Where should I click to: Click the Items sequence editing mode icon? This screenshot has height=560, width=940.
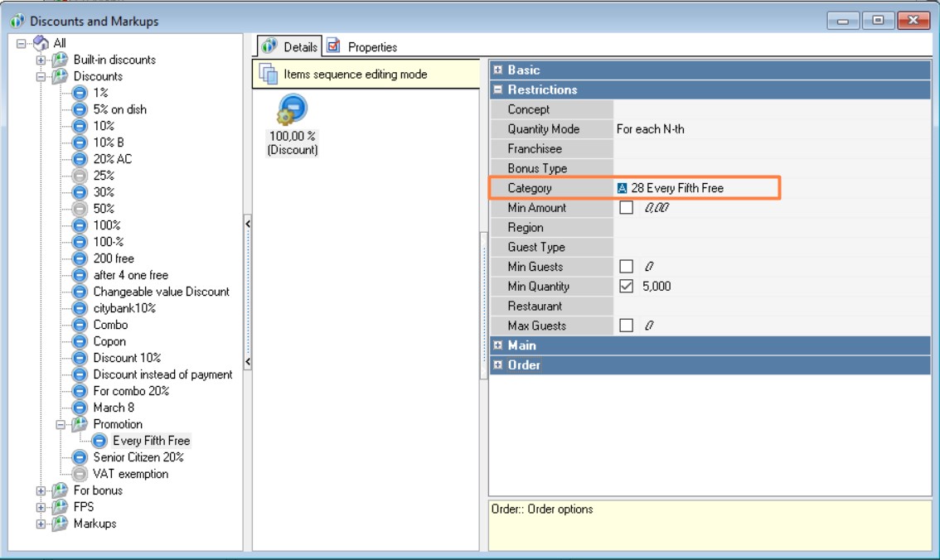268,74
